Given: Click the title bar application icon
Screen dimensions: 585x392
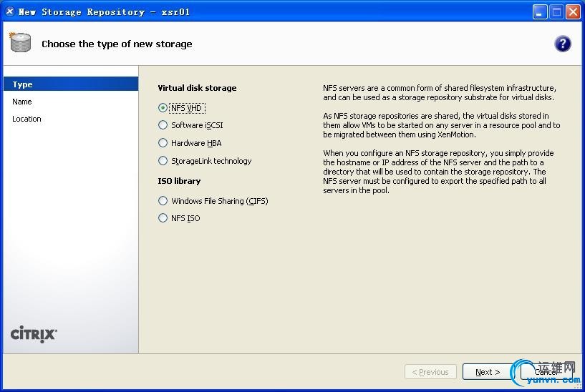Looking at the screenshot, I should [10, 12].
